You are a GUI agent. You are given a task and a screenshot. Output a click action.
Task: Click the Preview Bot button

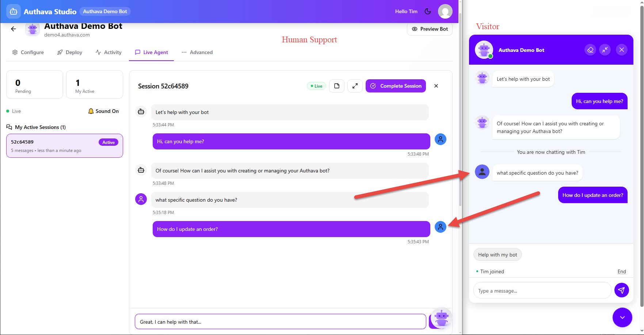(430, 29)
